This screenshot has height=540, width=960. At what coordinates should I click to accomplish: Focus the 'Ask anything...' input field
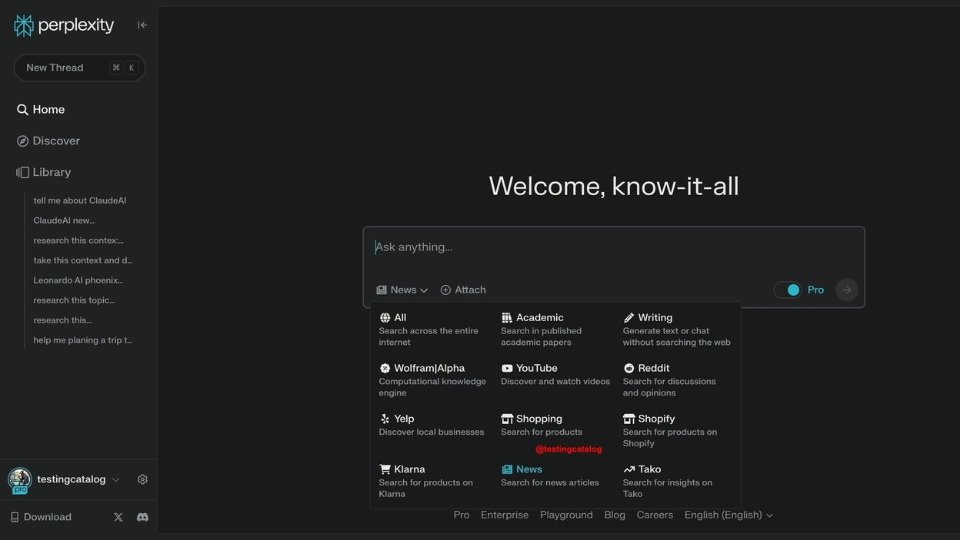click(x=613, y=247)
